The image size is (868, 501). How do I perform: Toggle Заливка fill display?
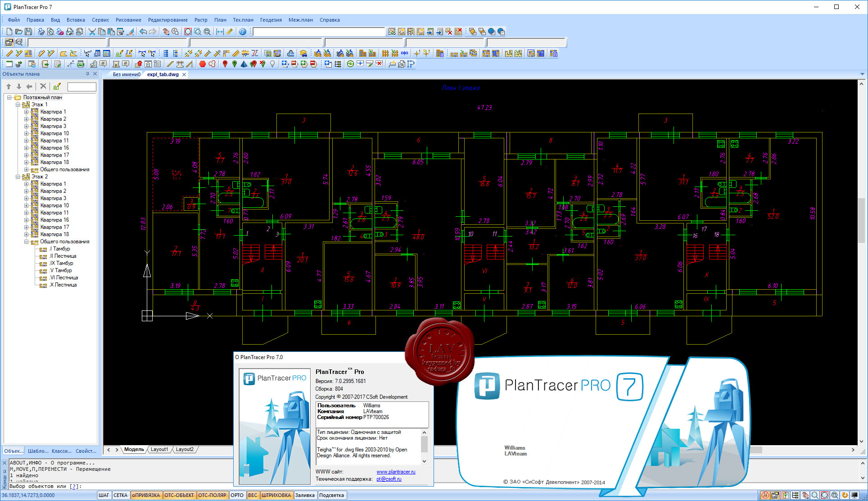[x=305, y=495]
